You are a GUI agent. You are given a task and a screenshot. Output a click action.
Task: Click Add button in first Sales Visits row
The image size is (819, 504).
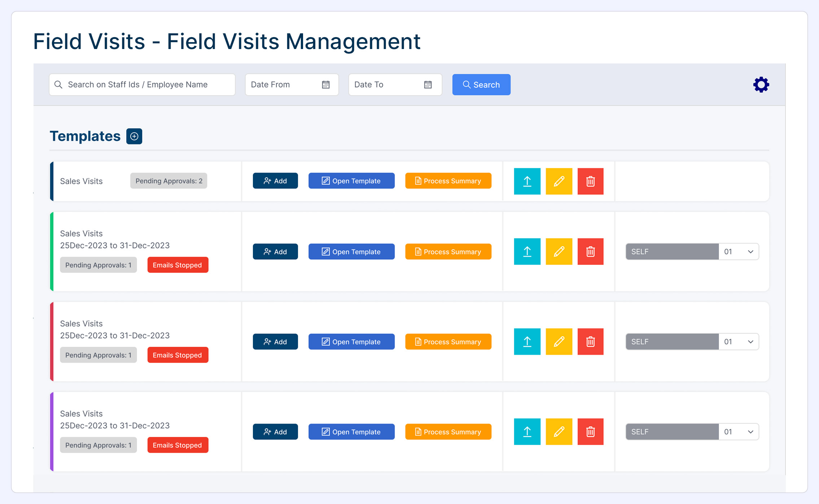point(275,181)
